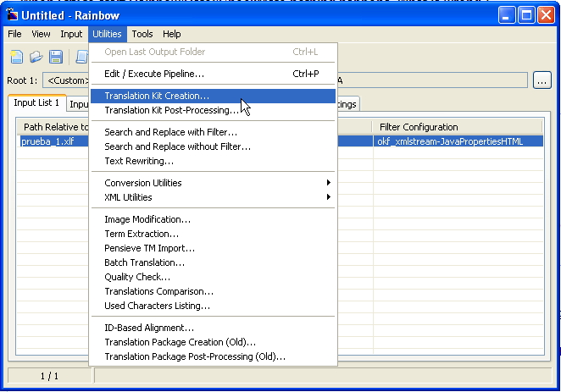The width and height of the screenshot is (561, 392).
Task: Click the Open project folder icon
Action: click(36, 57)
